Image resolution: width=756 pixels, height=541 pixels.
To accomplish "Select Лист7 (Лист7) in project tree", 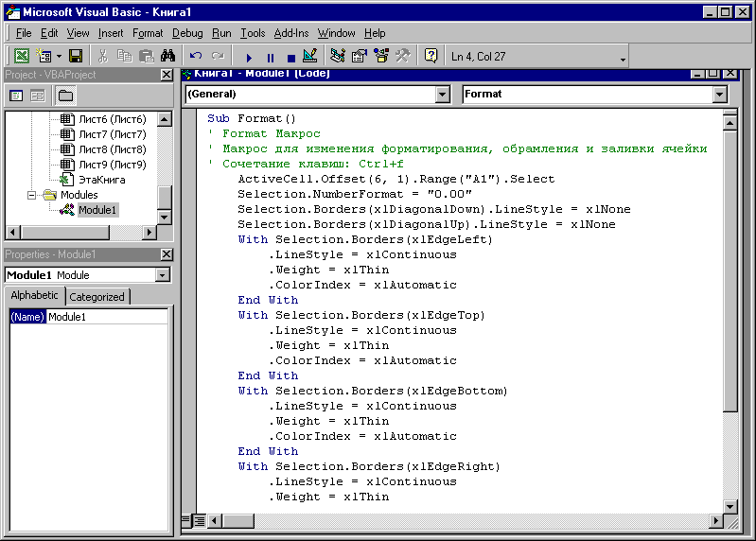I will click(113, 134).
